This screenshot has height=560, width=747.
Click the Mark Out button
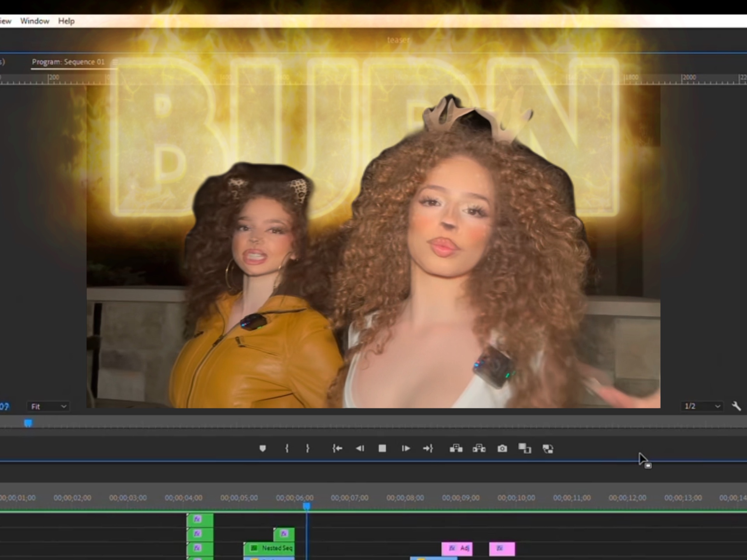coord(307,448)
